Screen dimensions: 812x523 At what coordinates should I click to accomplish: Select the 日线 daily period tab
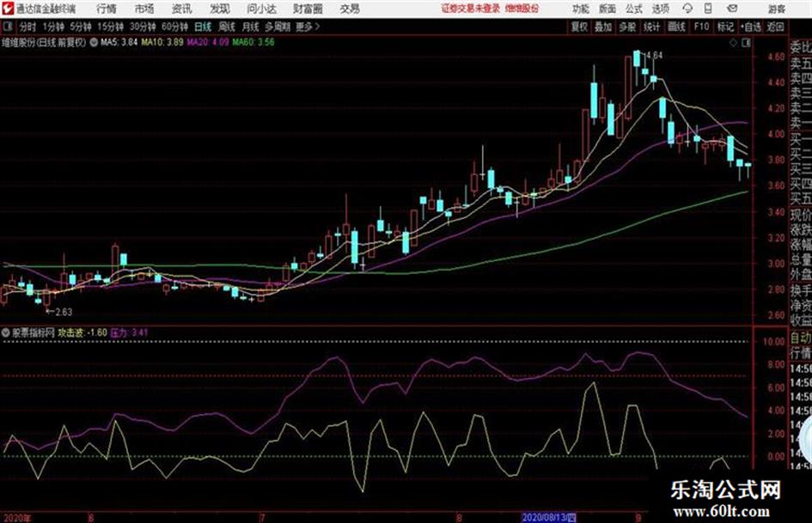(203, 27)
